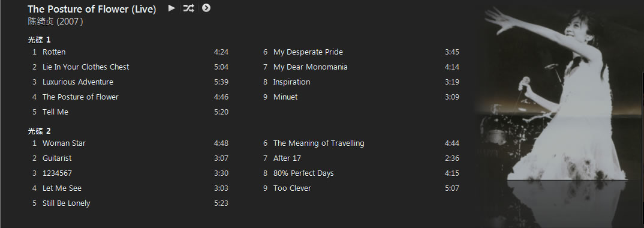Select track 80% Perfect Days
This screenshot has width=644, height=228.
360,173
